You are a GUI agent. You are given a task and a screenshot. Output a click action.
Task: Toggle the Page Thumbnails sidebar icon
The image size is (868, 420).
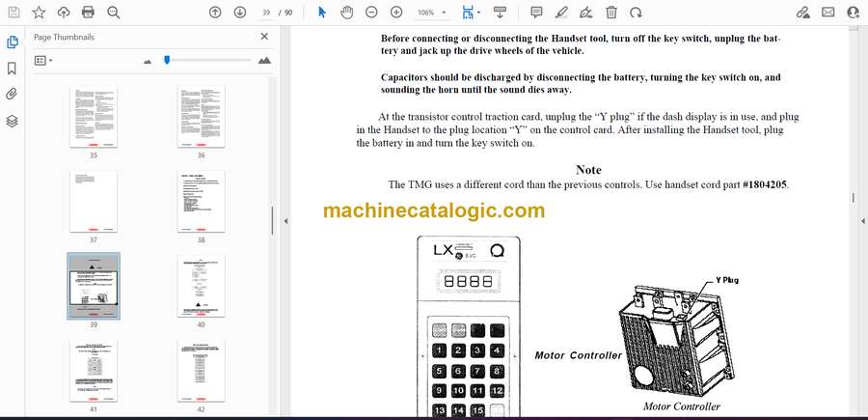[13, 42]
